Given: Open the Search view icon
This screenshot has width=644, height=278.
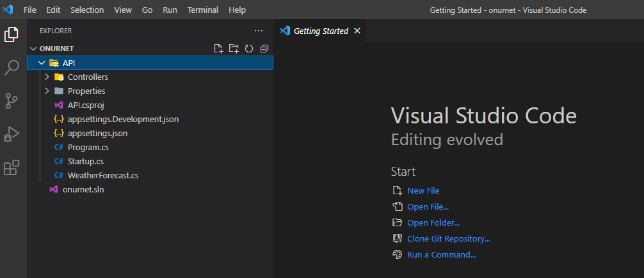Looking at the screenshot, I should coord(12,68).
